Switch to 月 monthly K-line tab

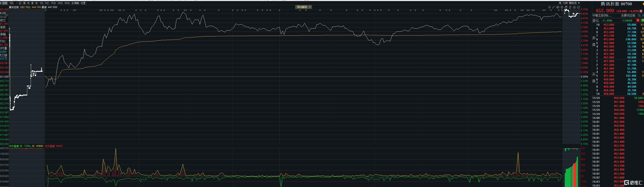coord(28,3)
